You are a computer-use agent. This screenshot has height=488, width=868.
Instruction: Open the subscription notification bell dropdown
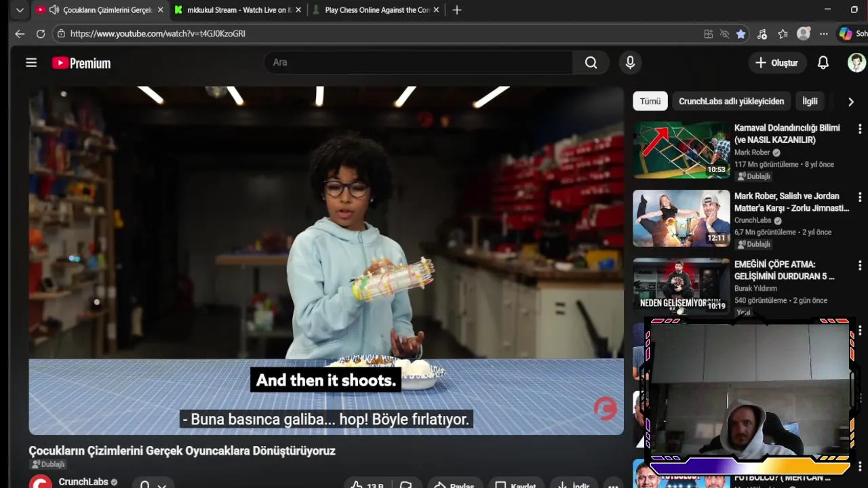click(153, 484)
